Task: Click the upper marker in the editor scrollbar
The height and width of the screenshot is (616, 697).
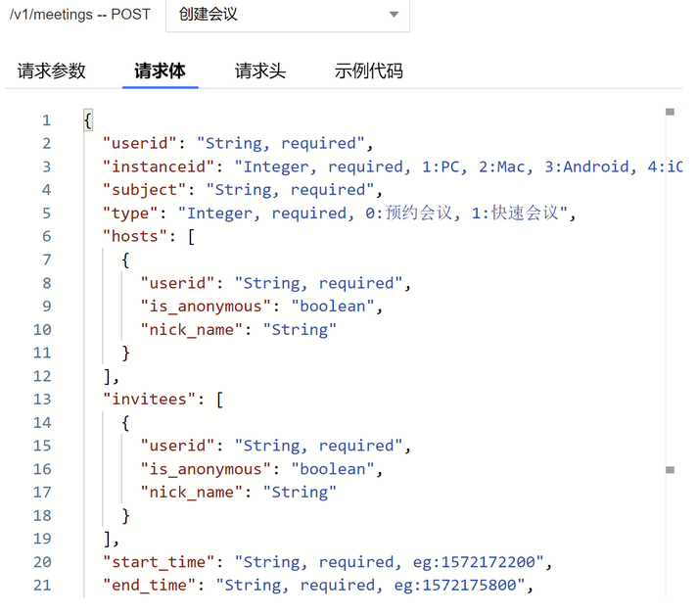Action: [670, 112]
